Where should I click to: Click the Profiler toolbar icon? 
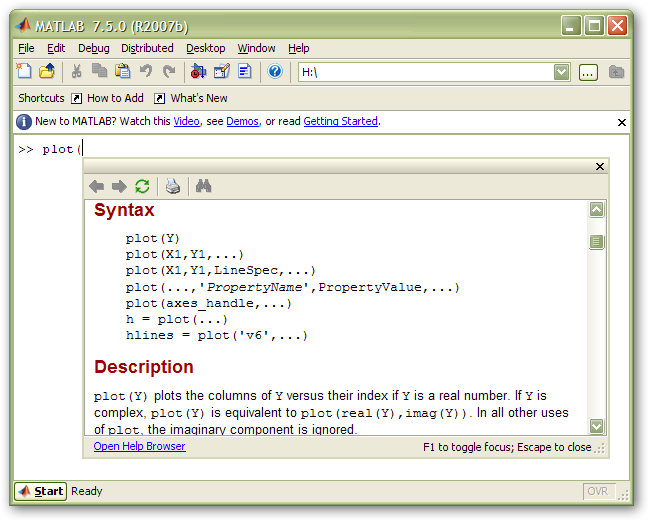click(244, 71)
